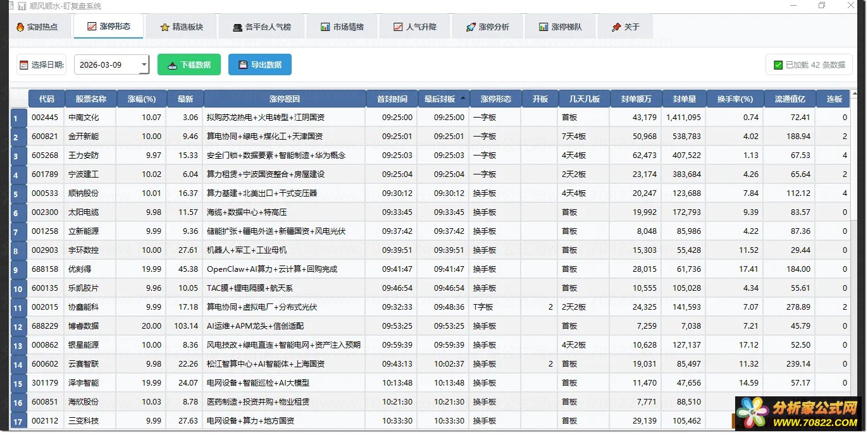Screen dimensions: 868x433
Task: Select row 1 header for 中南文化
Action: coord(18,118)
